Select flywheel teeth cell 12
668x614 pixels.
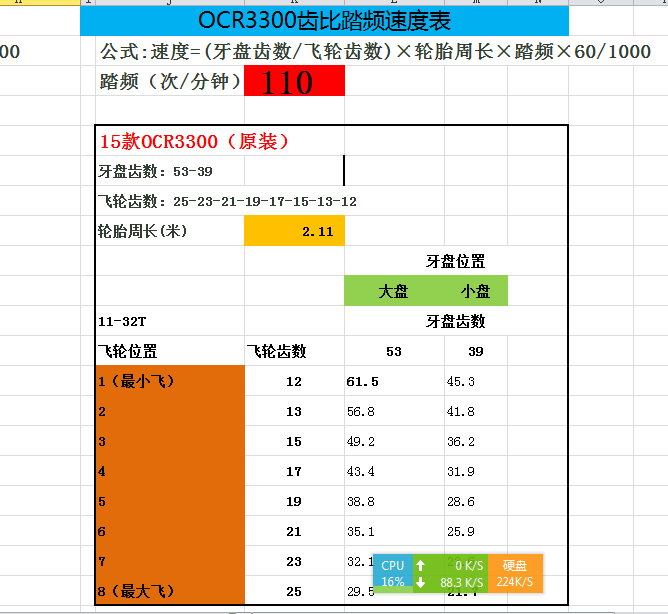[294, 381]
